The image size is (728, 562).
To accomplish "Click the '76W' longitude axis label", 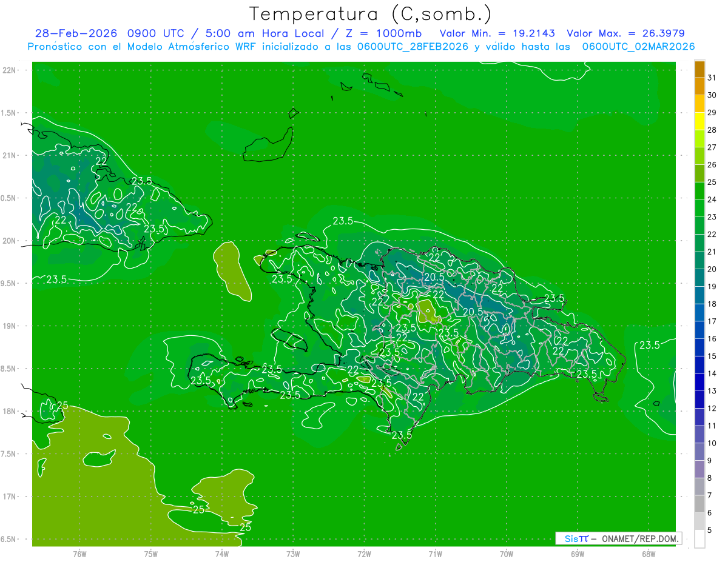I will click(x=79, y=555).
